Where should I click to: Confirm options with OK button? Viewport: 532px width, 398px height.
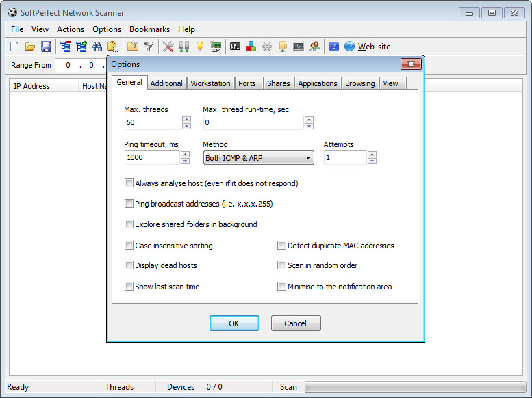234,323
